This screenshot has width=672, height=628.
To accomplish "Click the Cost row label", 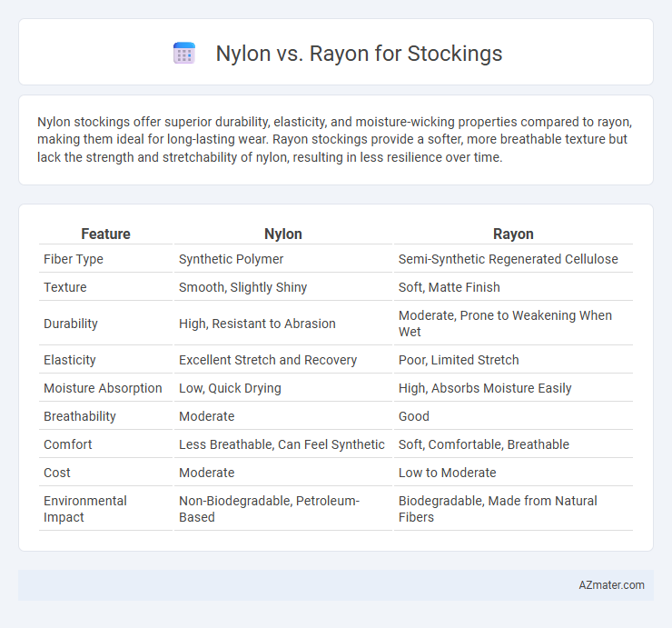I will pos(57,473).
